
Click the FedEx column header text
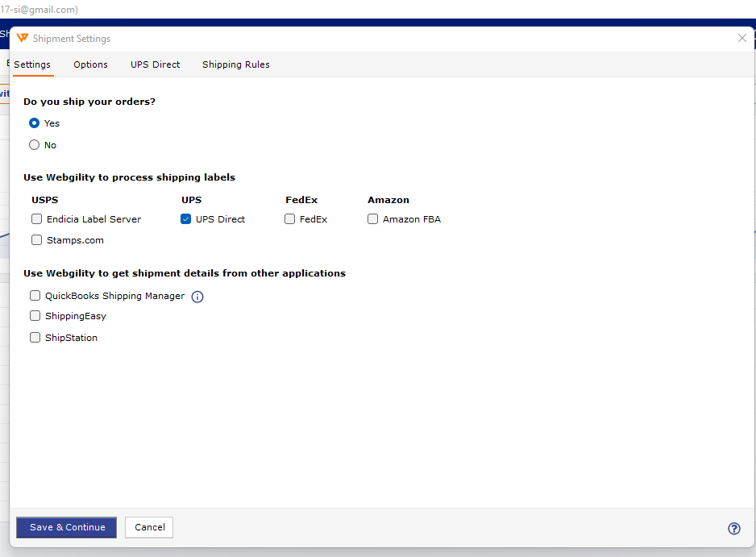coord(301,200)
